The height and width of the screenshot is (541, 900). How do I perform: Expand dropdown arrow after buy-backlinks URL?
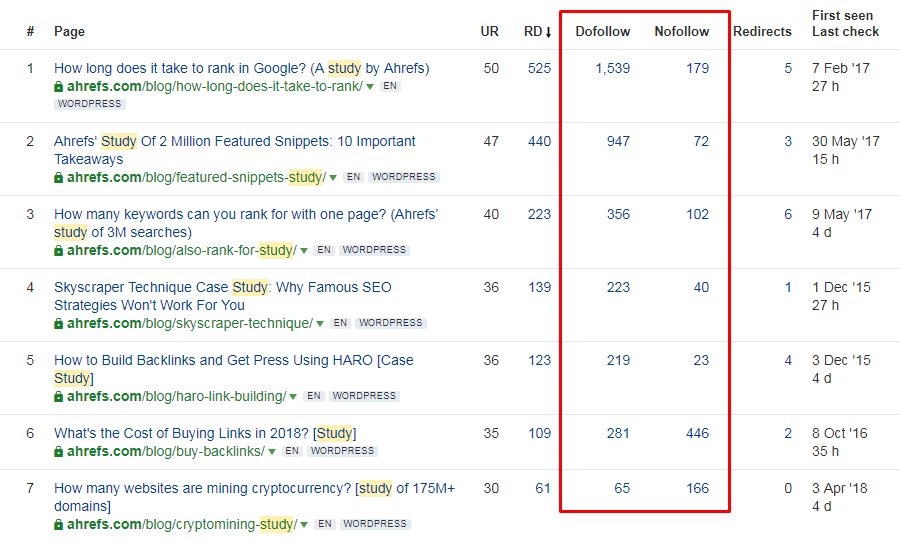[272, 452]
